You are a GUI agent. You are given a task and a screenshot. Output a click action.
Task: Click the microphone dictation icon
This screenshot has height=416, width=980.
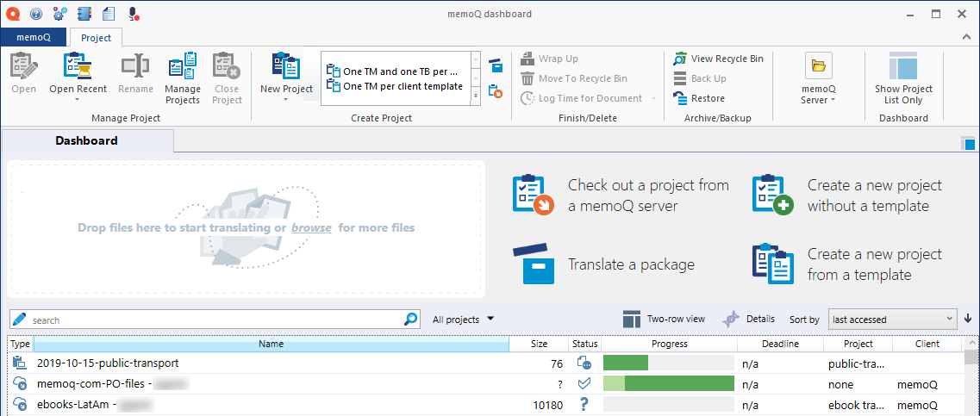tap(133, 13)
